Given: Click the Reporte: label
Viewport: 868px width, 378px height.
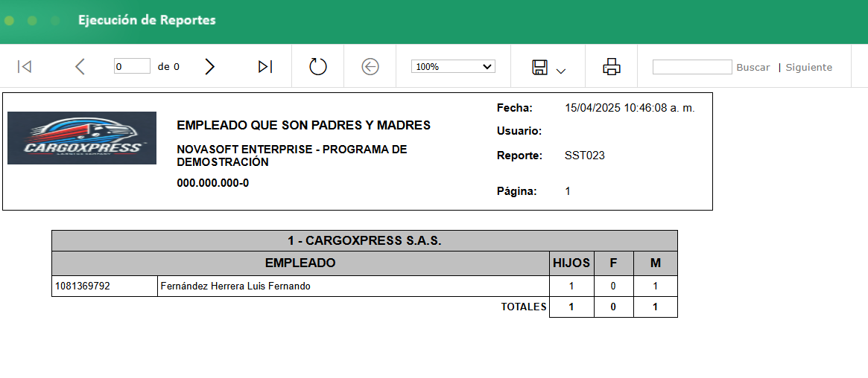Looking at the screenshot, I should pyautogui.click(x=519, y=156).
